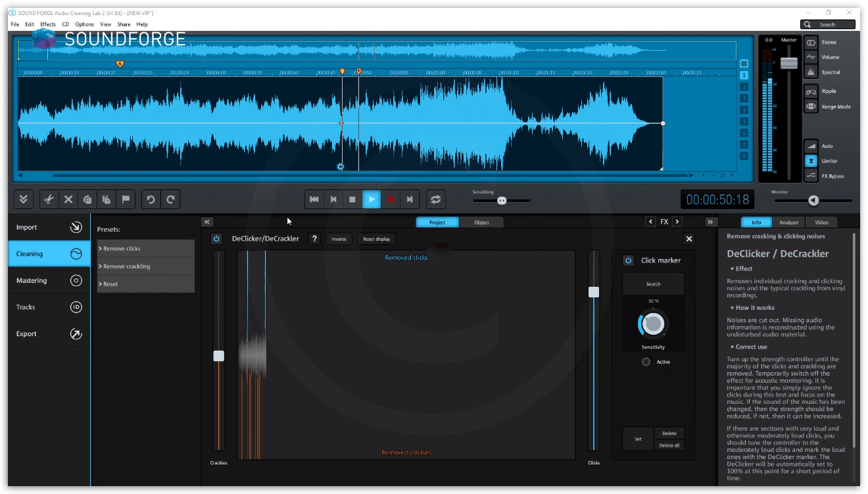Select the marker flag icon in the toolbar
The image size is (868, 494).
126,199
